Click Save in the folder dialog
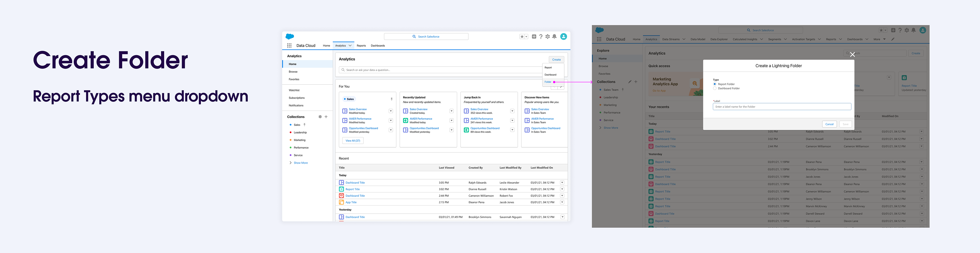The image size is (980, 253). click(x=845, y=124)
